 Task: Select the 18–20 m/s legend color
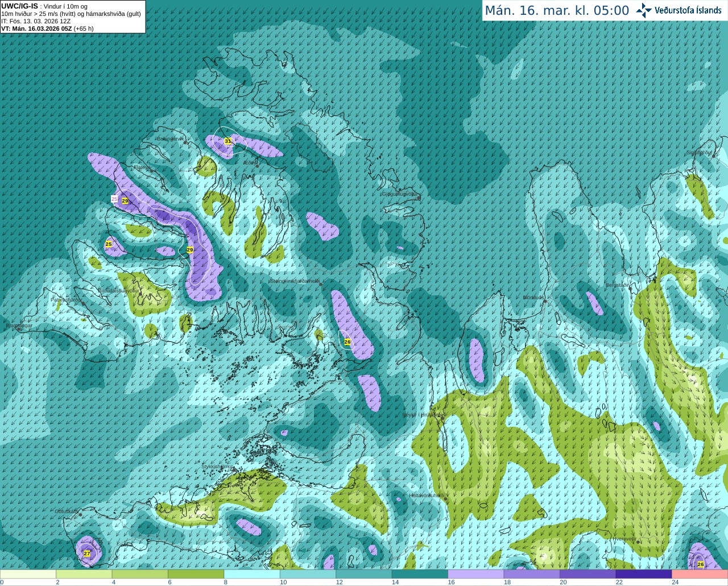coord(532,574)
